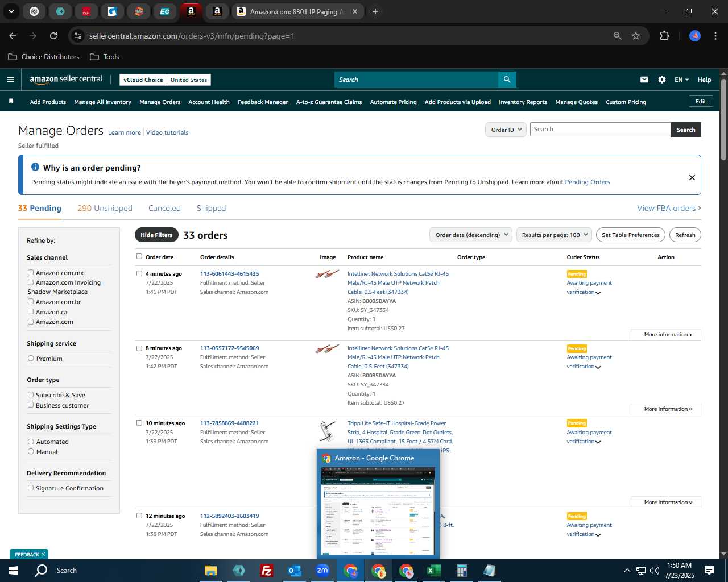Open the Chrome tab search dropdown arrow
The height and width of the screenshot is (582, 728).
pyautogui.click(x=11, y=11)
